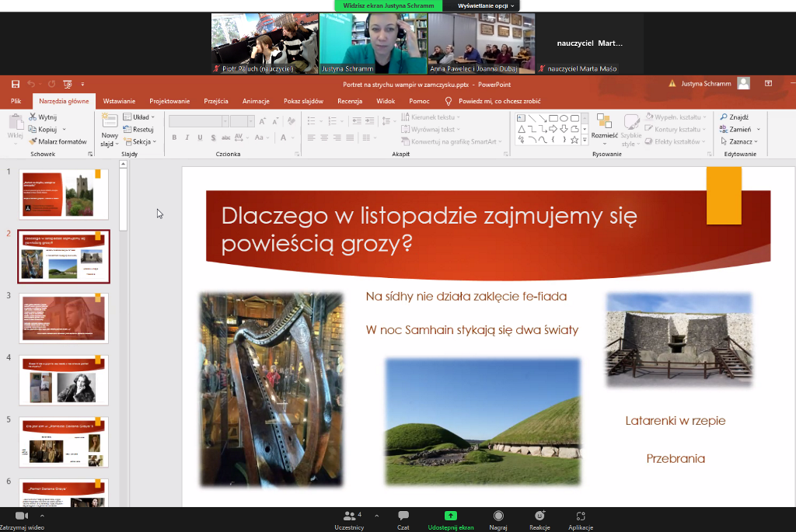Expand the Sekcja dropdown
Image resolution: width=796 pixels, height=532 pixels.
pyautogui.click(x=143, y=141)
